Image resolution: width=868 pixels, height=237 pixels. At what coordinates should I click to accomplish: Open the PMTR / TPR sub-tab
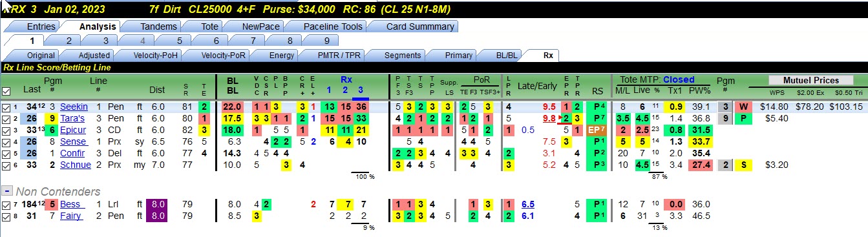(x=339, y=55)
